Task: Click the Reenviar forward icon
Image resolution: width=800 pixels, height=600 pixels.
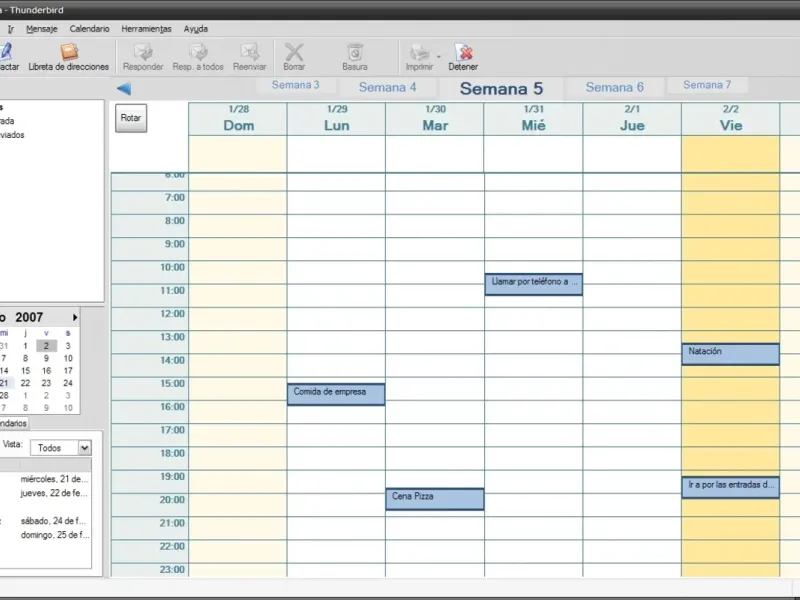Action: tap(249, 57)
